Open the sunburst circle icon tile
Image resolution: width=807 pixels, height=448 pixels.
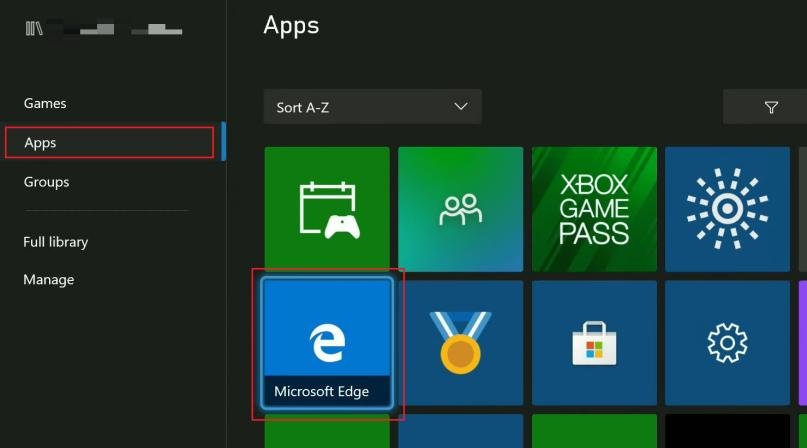click(x=727, y=209)
